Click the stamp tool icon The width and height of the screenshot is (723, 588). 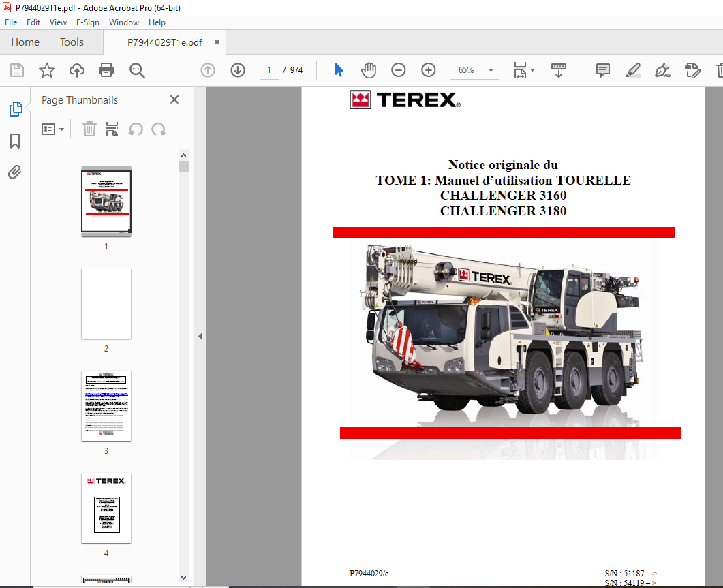click(x=692, y=70)
